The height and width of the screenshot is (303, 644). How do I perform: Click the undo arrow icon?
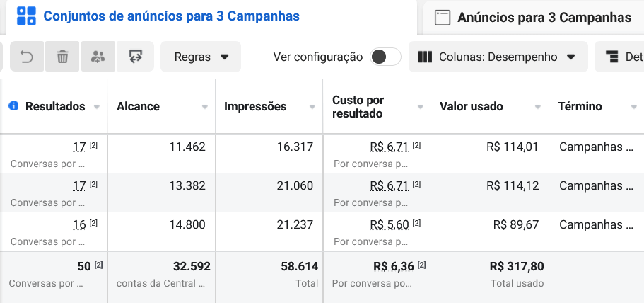[27, 57]
